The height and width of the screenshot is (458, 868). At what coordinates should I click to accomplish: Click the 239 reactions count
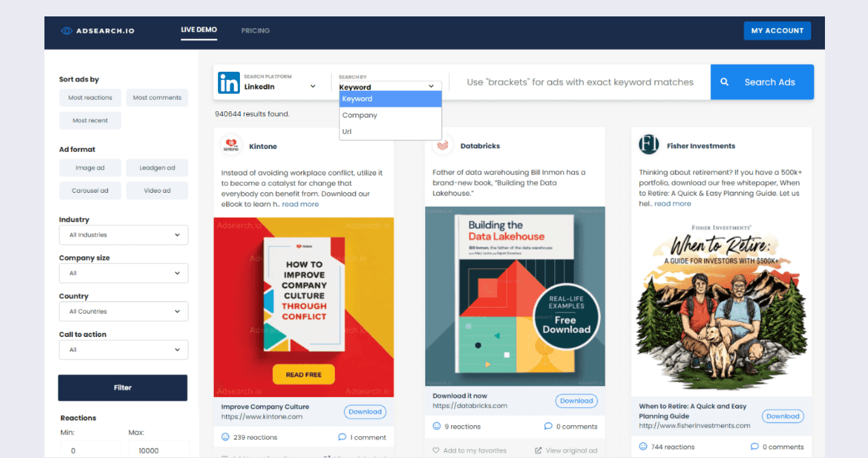pos(256,437)
